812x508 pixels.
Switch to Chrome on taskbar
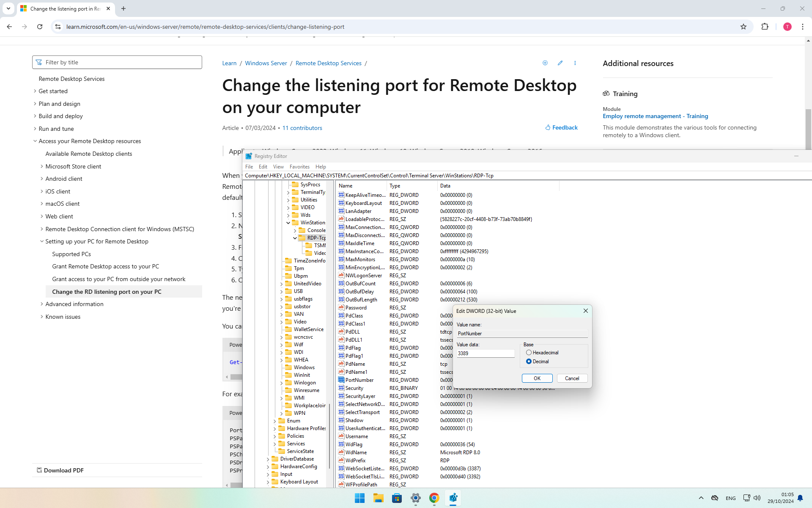[x=434, y=498]
